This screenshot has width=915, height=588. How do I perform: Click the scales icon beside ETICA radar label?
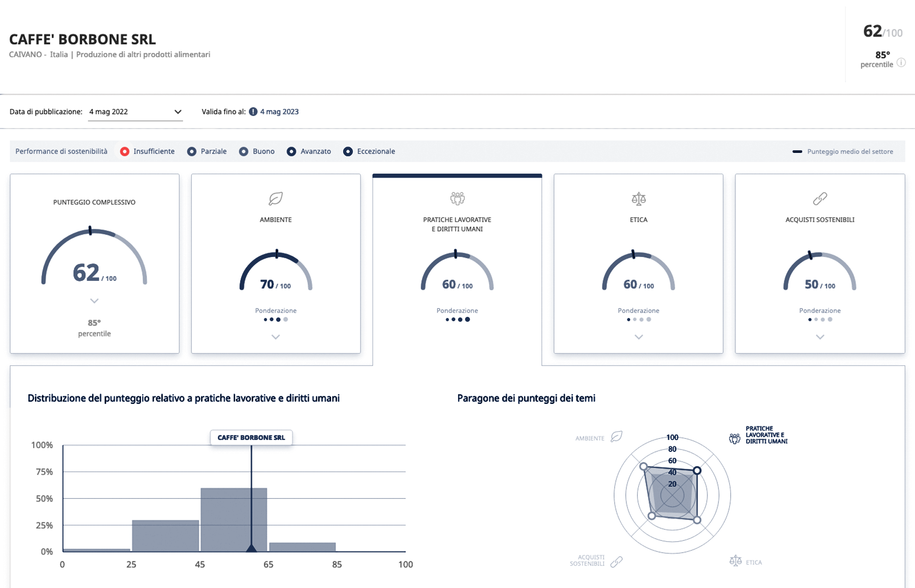point(735,561)
